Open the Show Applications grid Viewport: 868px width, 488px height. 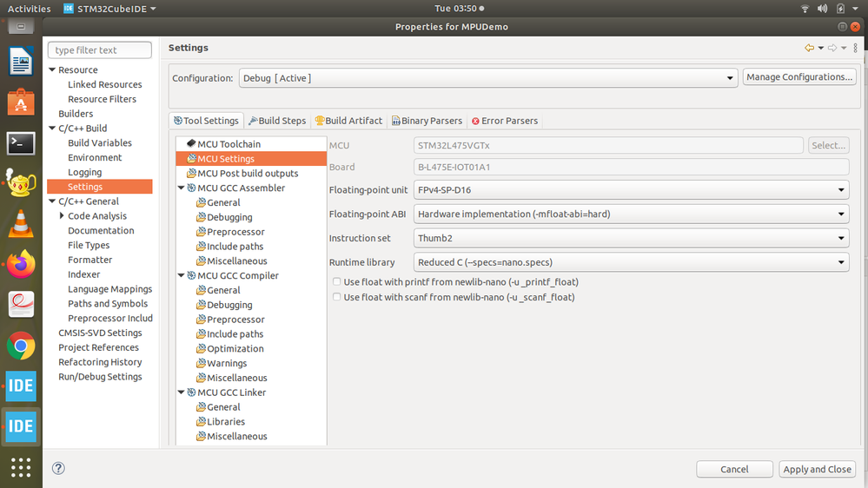tap(21, 467)
